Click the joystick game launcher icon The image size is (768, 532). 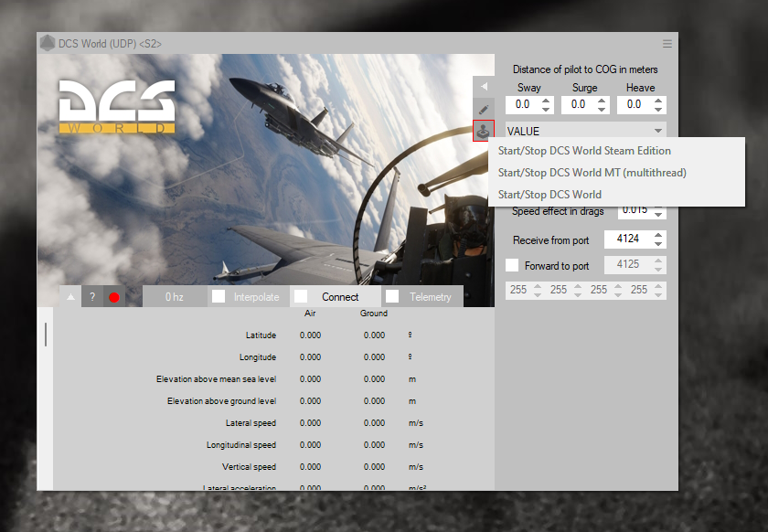point(483,131)
